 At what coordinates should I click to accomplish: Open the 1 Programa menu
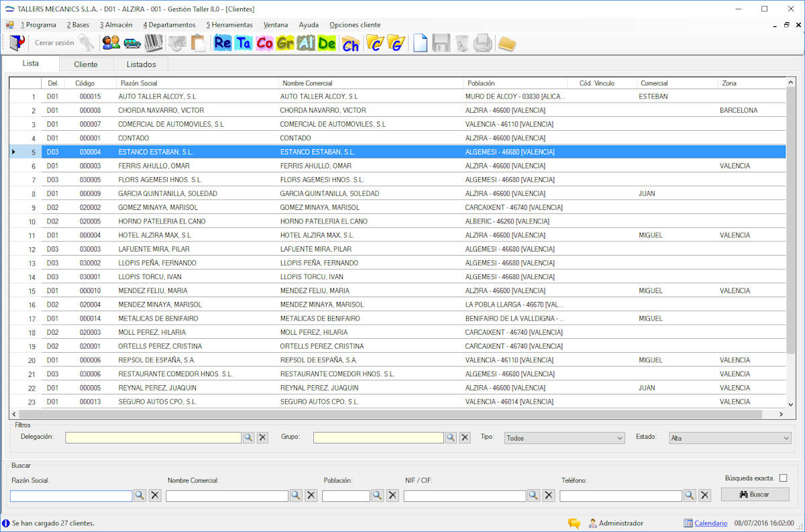coord(38,25)
